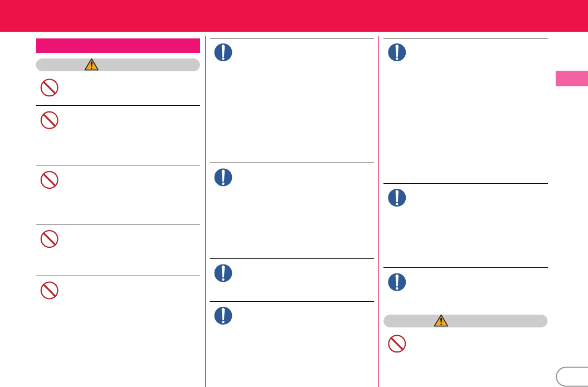Select the prohibition icon in the right column
Screen dimensions: 588x387
click(397, 344)
